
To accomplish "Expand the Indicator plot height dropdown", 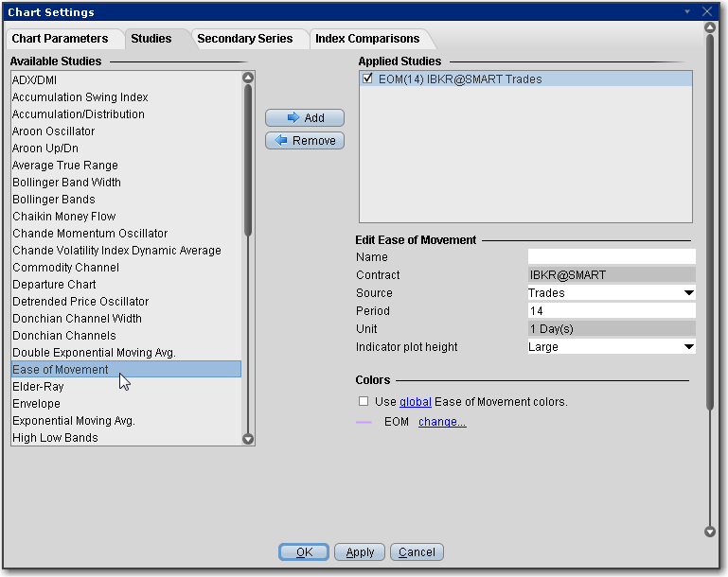I will [688, 347].
